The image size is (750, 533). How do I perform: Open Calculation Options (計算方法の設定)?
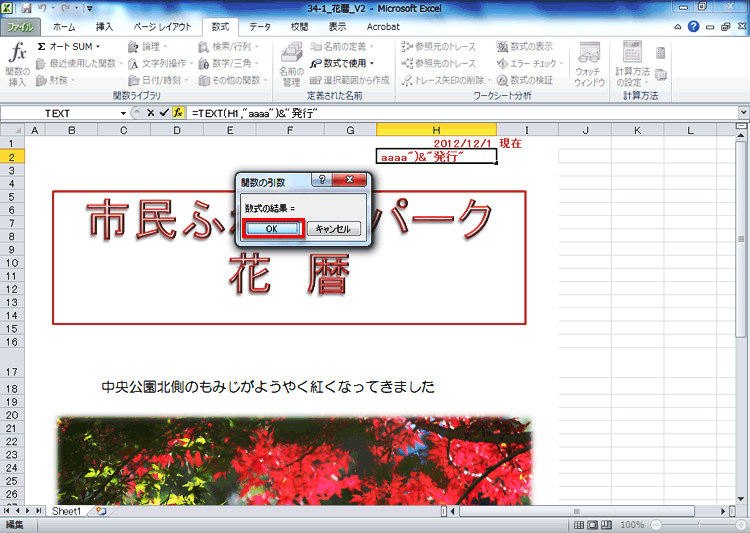[632, 64]
